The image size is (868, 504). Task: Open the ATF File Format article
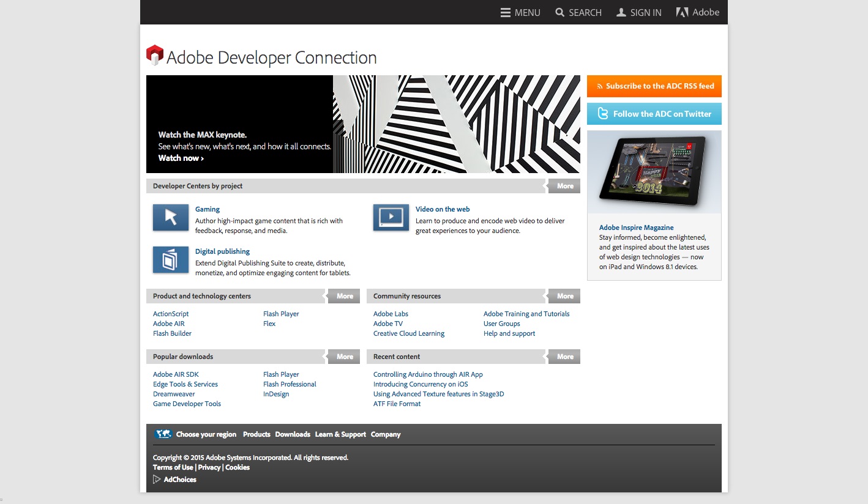pyautogui.click(x=397, y=404)
